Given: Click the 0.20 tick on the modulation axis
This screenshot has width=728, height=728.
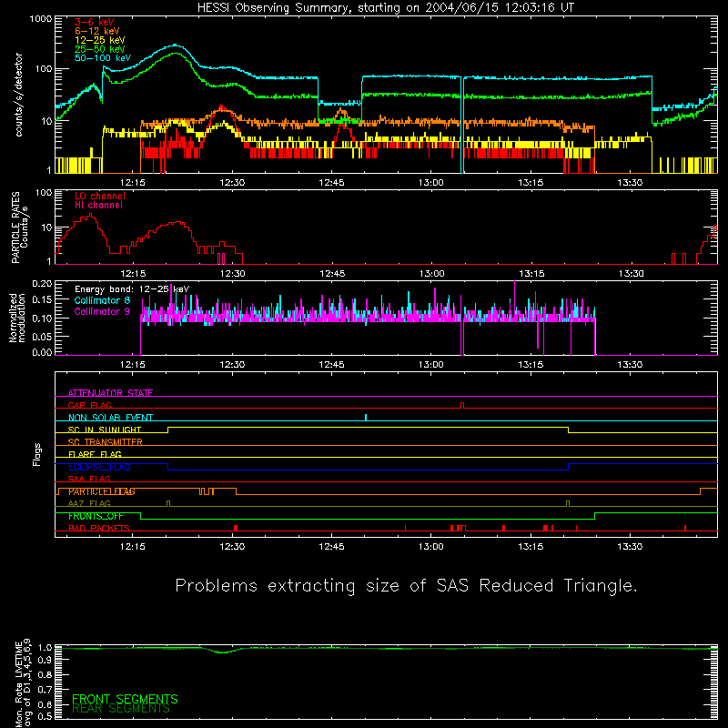Looking at the screenshot, I should tap(42, 283).
